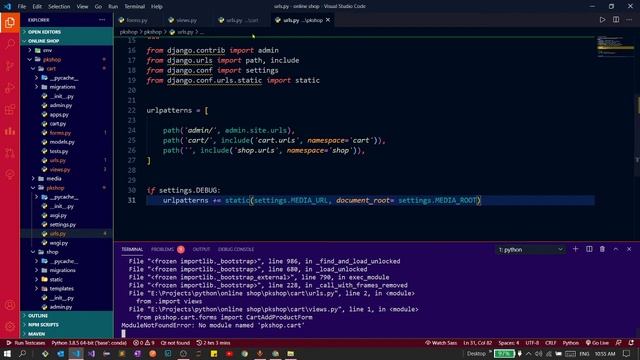The image size is (640, 360).
Task: Switch to the PROBLEMS panel tab
Action: click(167, 249)
